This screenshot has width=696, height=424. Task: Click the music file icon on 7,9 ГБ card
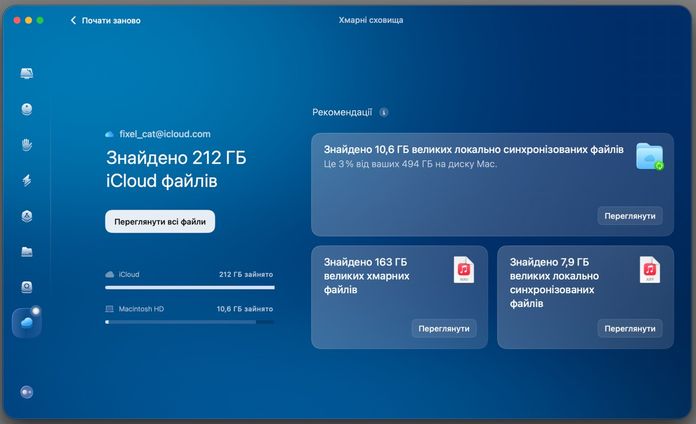[x=650, y=269]
